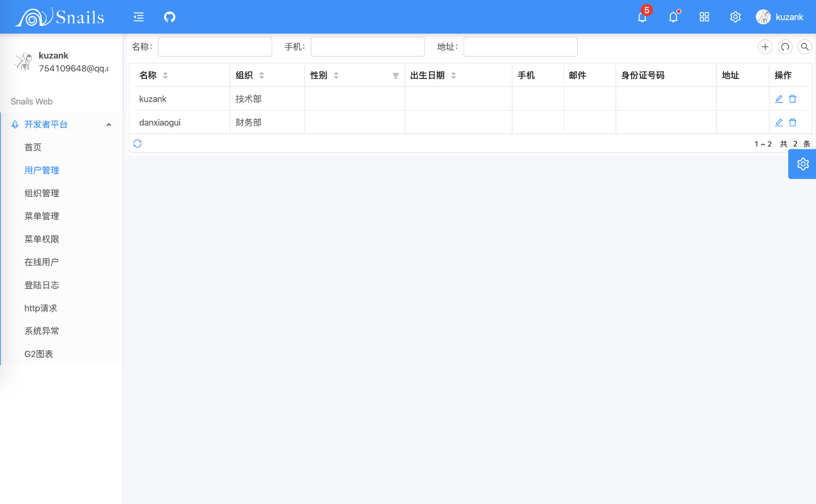Image resolution: width=816 pixels, height=504 pixels.
Task: Open G2图表 in the sidebar
Action: click(x=39, y=354)
